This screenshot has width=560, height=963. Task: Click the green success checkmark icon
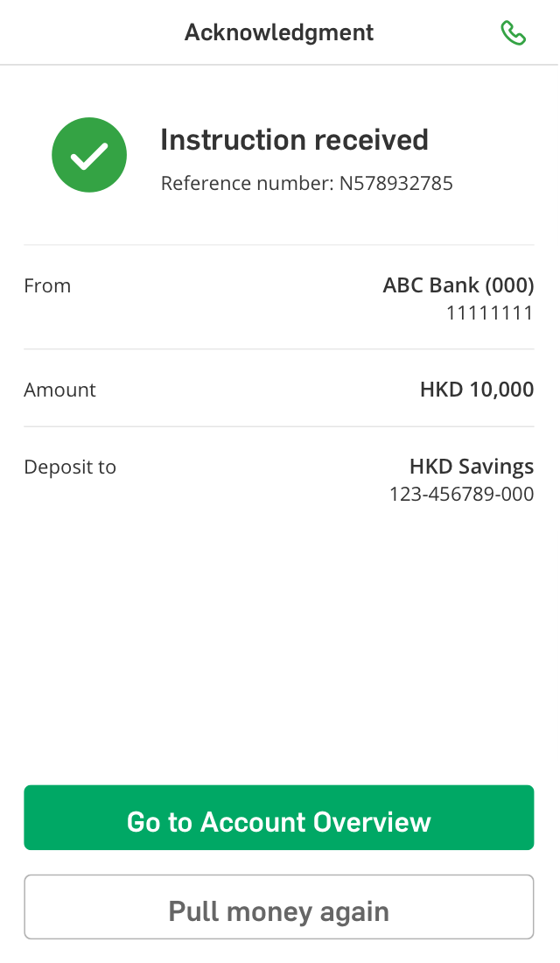tap(89, 155)
